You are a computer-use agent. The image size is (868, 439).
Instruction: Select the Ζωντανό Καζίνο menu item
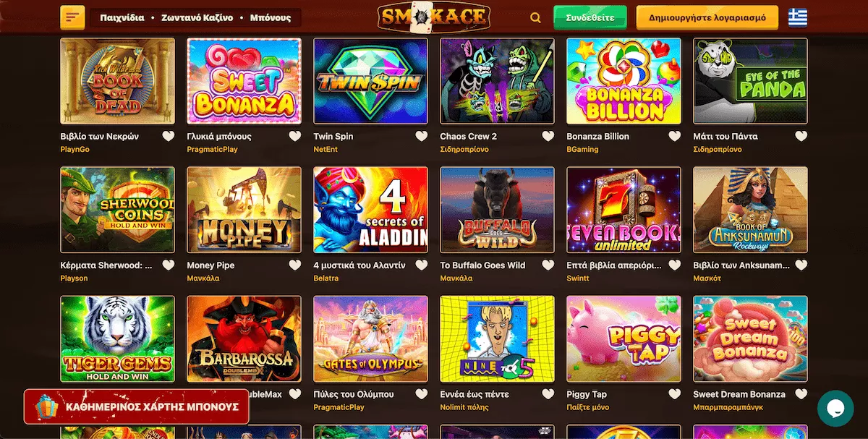[197, 17]
